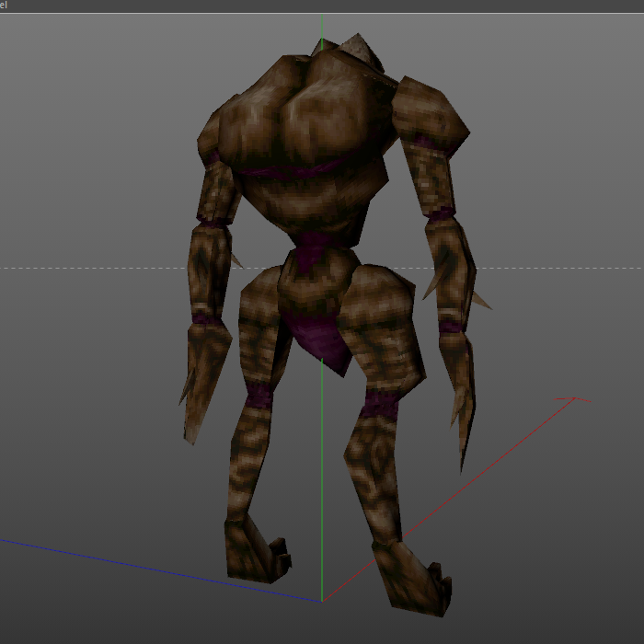644x644 pixels.
Task: Click the purple knee band on right leg
Action: [381, 403]
